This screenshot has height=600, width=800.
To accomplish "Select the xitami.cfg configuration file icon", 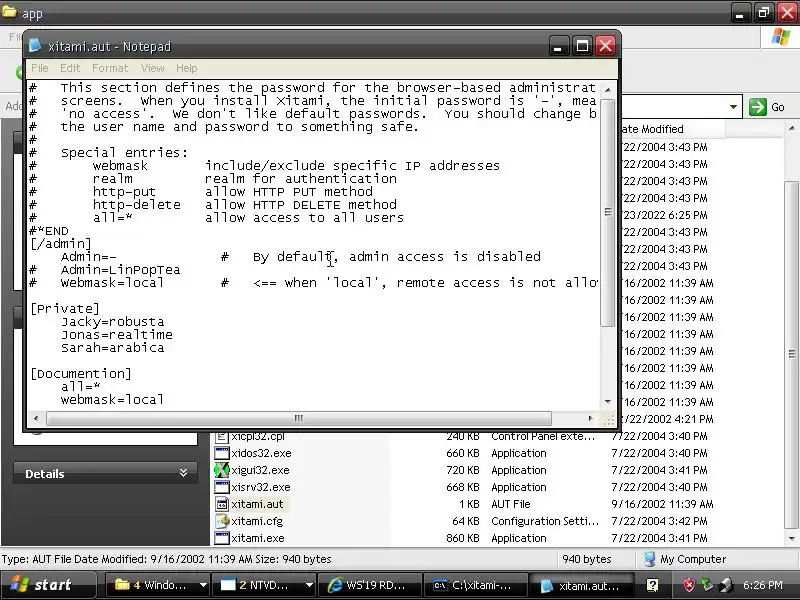I will (221, 521).
